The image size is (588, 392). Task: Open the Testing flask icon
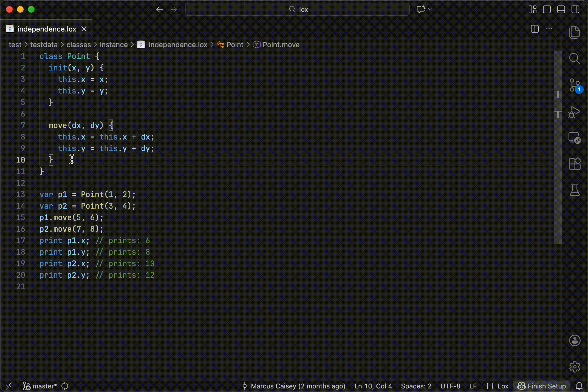click(x=575, y=190)
